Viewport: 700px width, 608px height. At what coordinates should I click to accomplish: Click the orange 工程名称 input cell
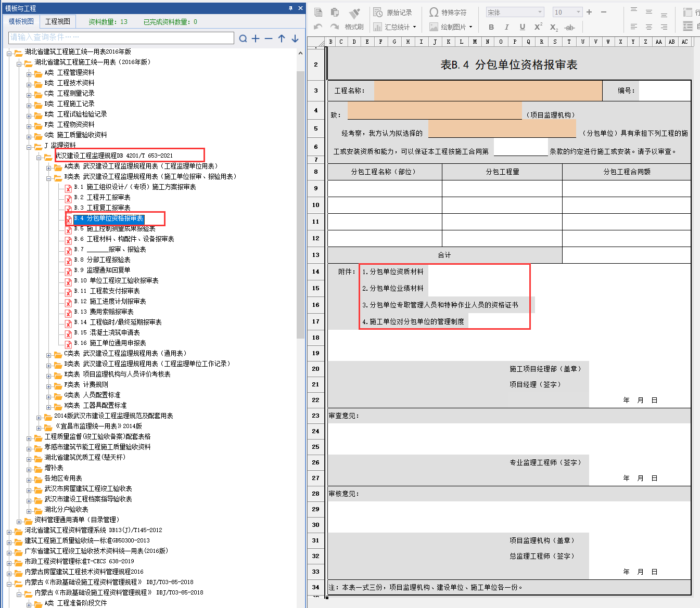click(488, 90)
